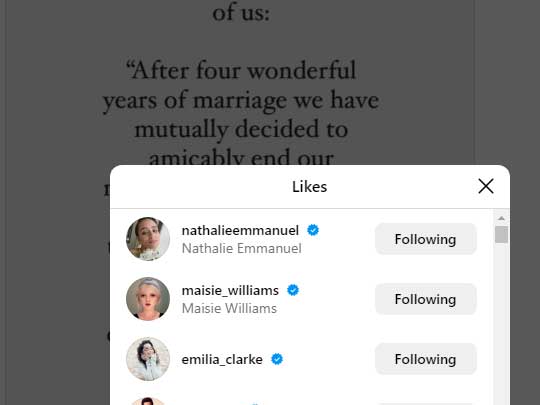
Task: Close the Likes dialog with the X
Action: (486, 186)
